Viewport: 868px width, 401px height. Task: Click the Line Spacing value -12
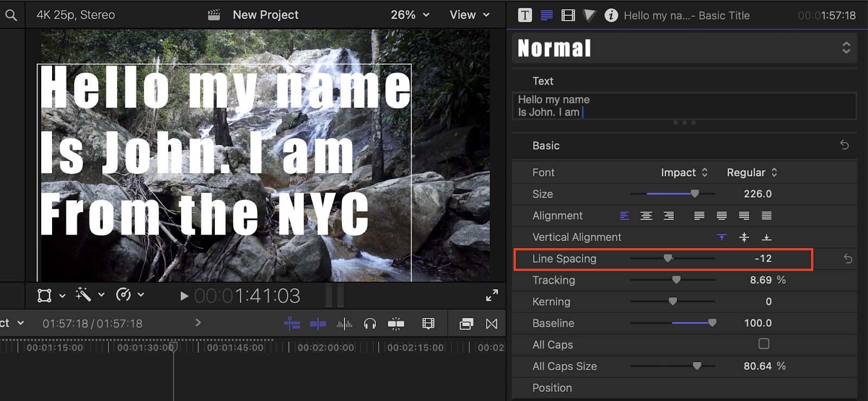tap(763, 258)
